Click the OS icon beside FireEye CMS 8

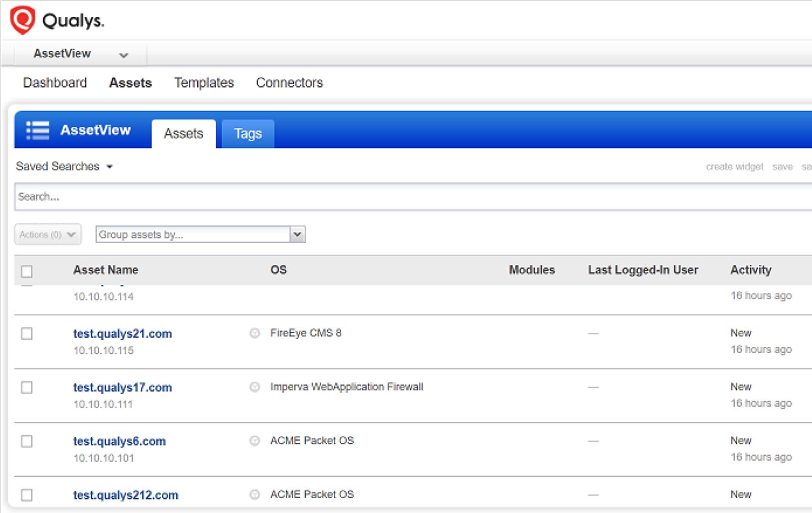pyautogui.click(x=255, y=333)
